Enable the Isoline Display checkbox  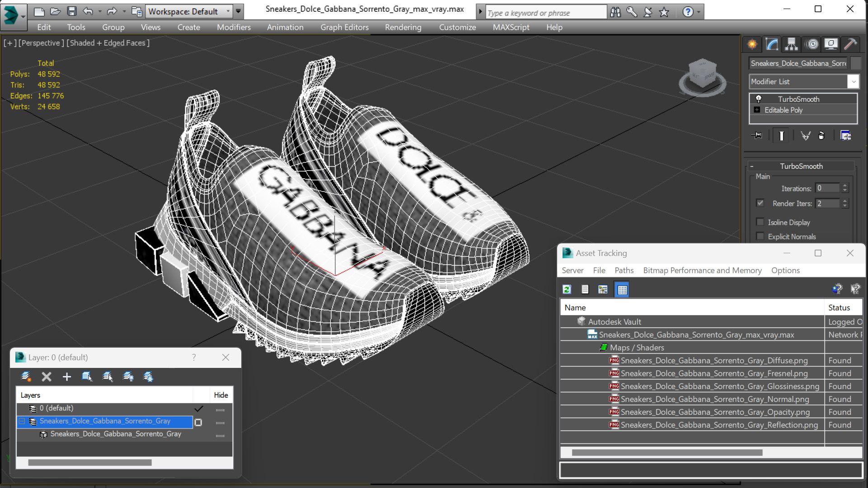click(760, 222)
